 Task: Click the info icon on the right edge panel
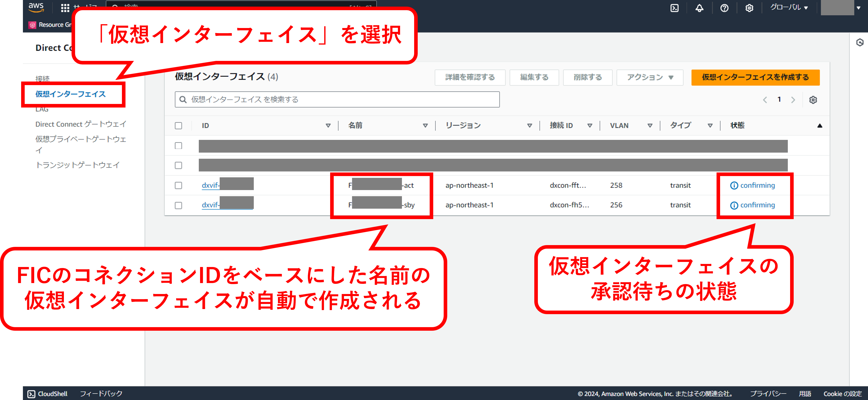[860, 43]
